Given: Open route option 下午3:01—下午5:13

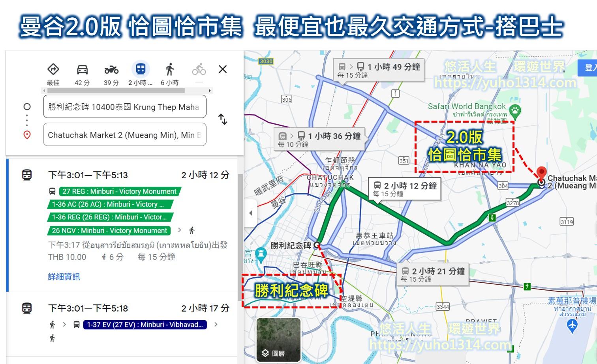Looking at the screenshot, I should coord(122,225).
